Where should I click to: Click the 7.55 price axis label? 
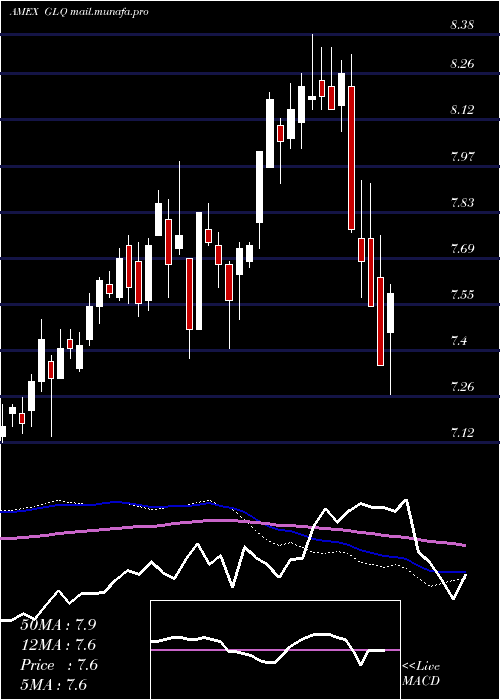tap(463, 295)
